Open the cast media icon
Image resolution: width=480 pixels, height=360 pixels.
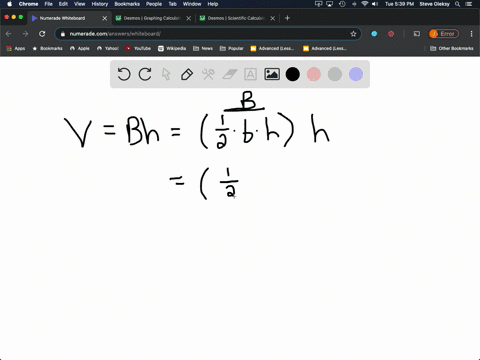(417, 34)
